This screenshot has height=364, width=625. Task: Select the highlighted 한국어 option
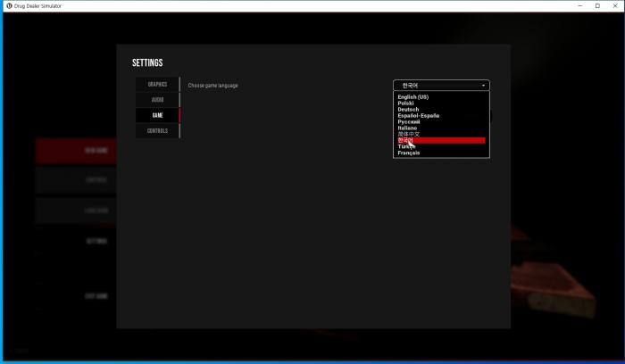[x=441, y=140]
